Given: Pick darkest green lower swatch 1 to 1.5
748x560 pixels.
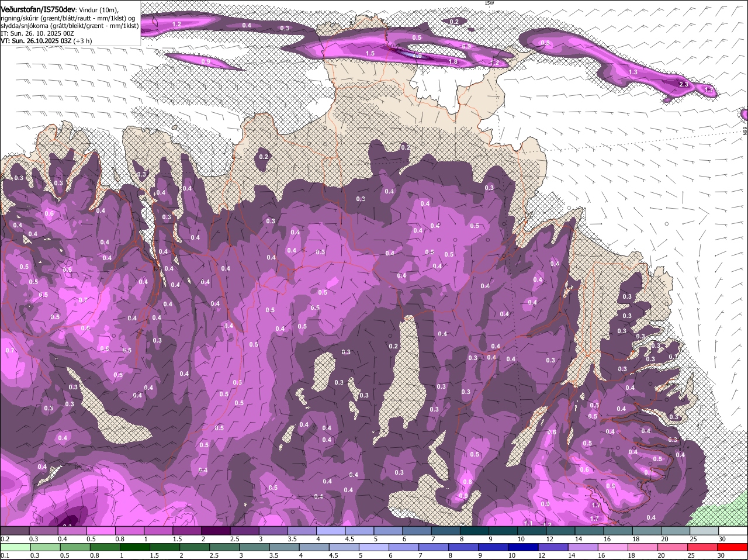Looking at the screenshot, I should click(135, 547).
